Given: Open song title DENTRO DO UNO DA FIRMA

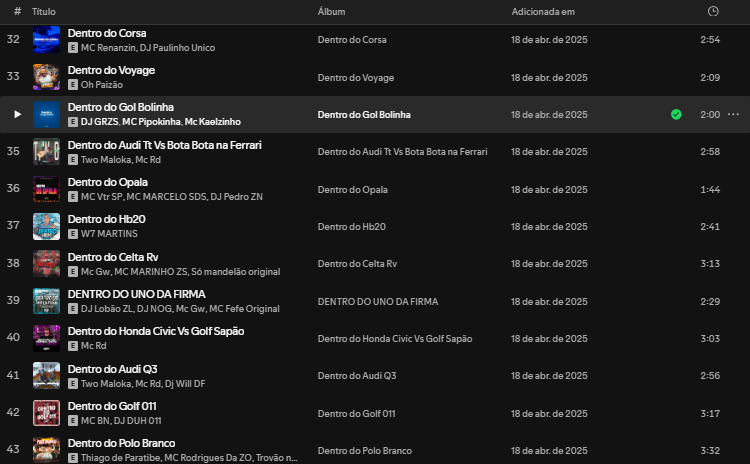Looking at the screenshot, I should pyautogui.click(x=136, y=294).
